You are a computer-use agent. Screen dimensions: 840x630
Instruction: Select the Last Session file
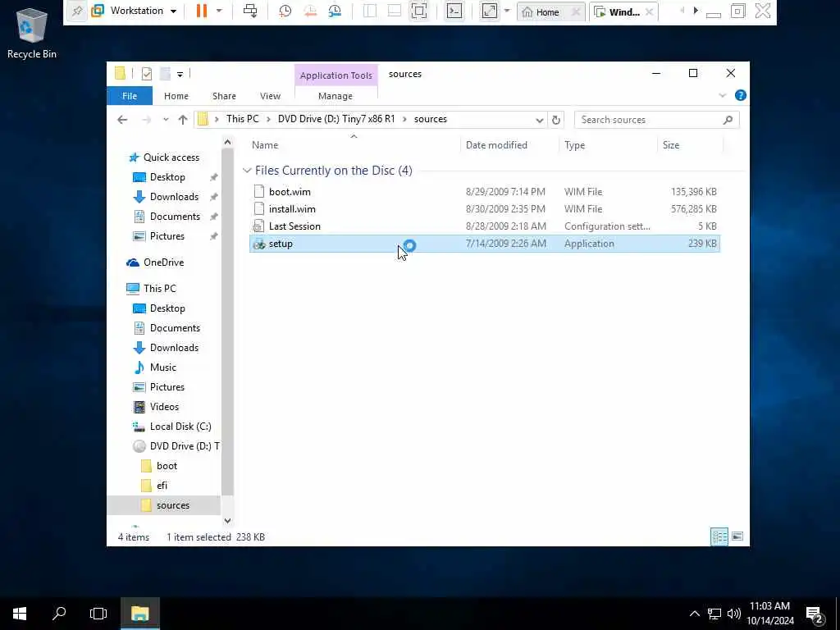(x=484, y=226)
